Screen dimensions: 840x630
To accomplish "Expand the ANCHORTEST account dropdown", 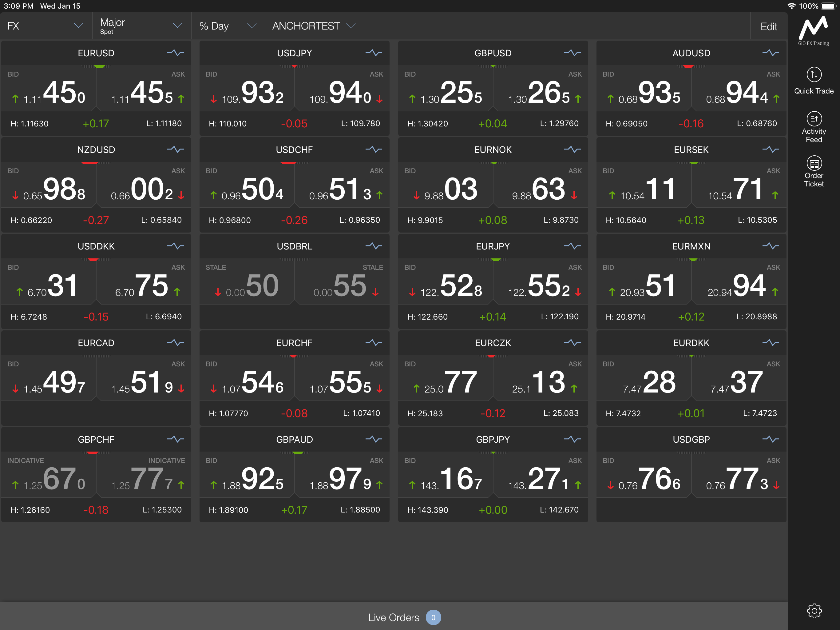I will click(x=315, y=26).
